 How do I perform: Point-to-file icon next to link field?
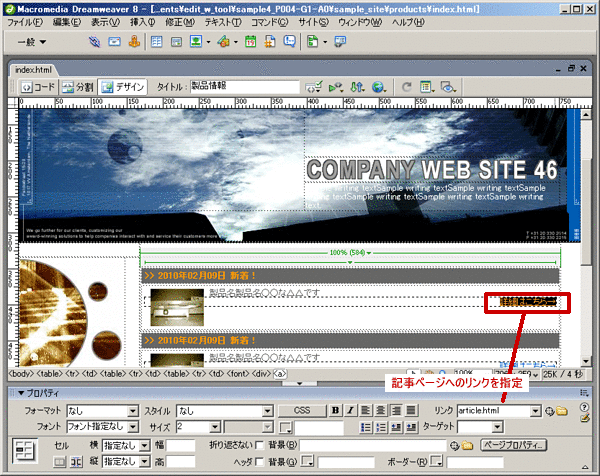click(549, 411)
